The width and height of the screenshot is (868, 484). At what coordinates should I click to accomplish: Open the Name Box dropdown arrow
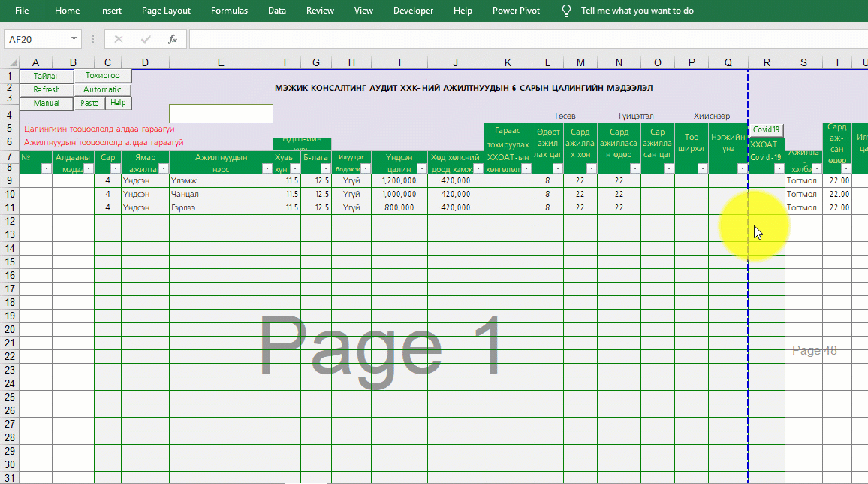(74, 39)
